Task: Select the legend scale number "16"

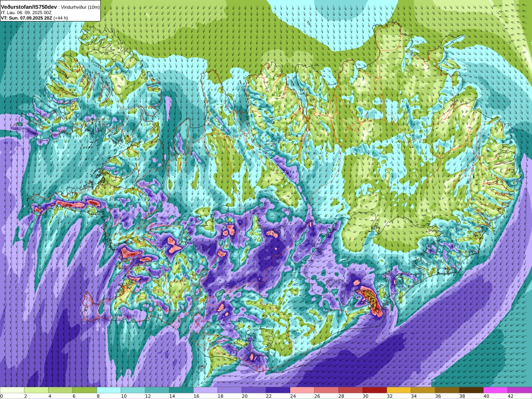Action: pyautogui.click(x=196, y=396)
